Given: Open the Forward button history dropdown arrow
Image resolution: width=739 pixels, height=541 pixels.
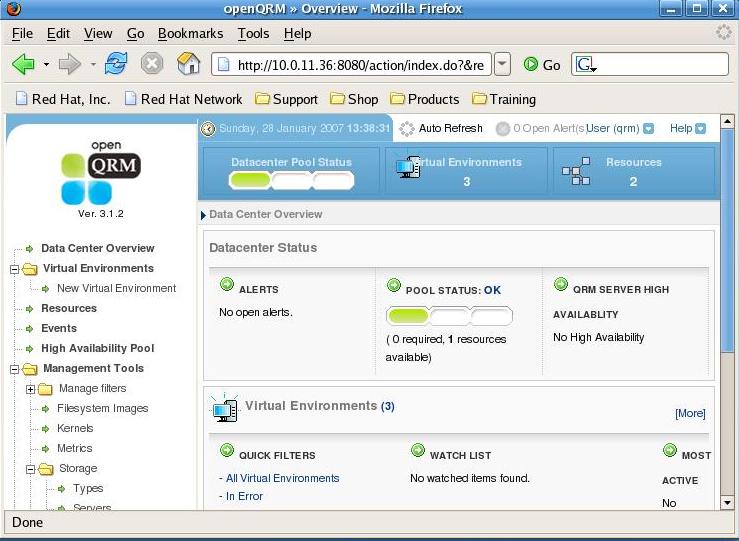Looking at the screenshot, I should (93, 64).
